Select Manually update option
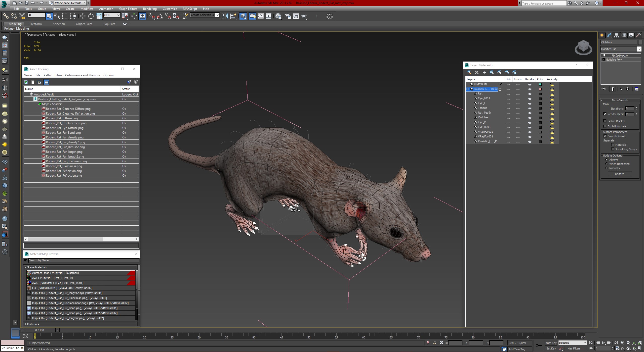644x352 pixels. pyautogui.click(x=607, y=168)
